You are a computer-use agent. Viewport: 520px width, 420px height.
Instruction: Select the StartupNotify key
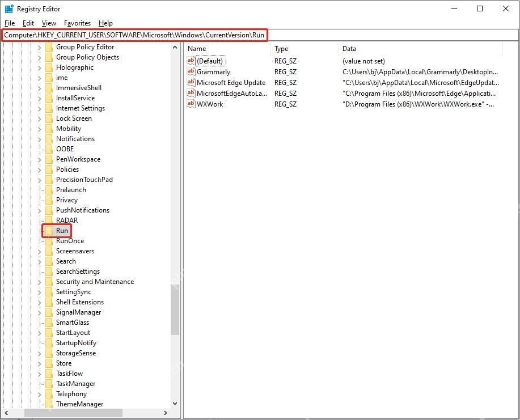[76, 343]
